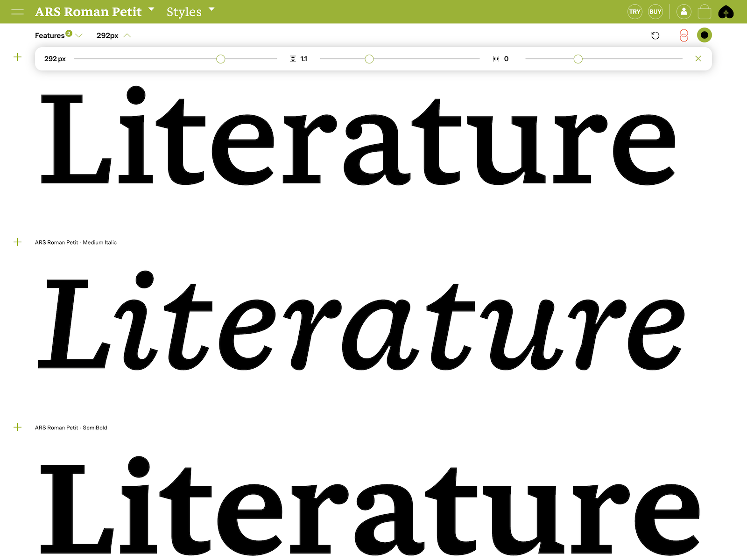Viewport: 747px width, 560px height.
Task: Click the plus icon beside Medium Italic
Action: pos(18,242)
